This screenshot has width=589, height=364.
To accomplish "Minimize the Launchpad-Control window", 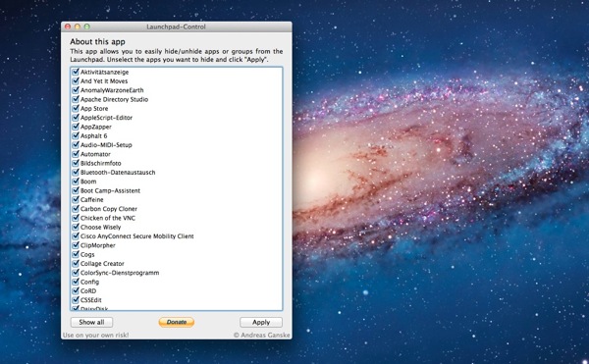I will (x=78, y=26).
